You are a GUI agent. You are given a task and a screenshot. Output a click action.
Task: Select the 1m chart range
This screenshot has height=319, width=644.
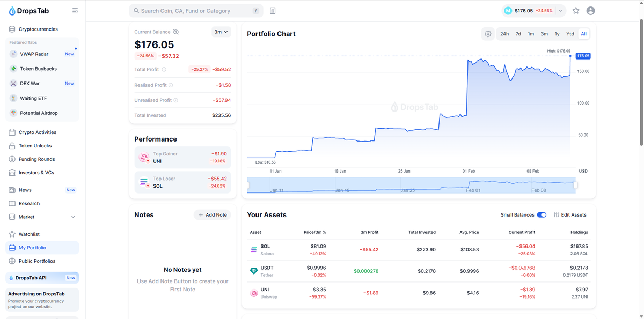[x=531, y=34]
